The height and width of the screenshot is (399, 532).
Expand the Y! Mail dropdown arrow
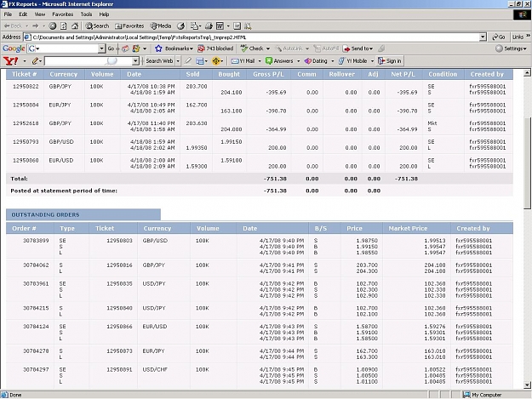coord(260,61)
